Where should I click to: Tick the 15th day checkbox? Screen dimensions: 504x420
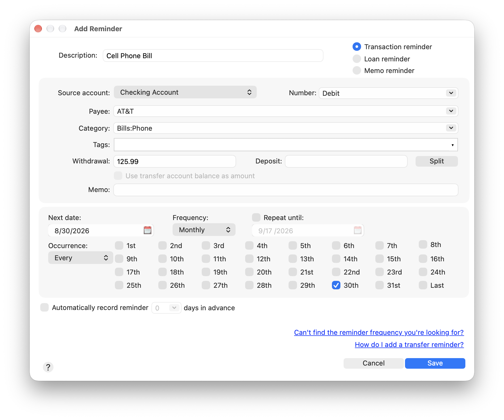(379, 259)
